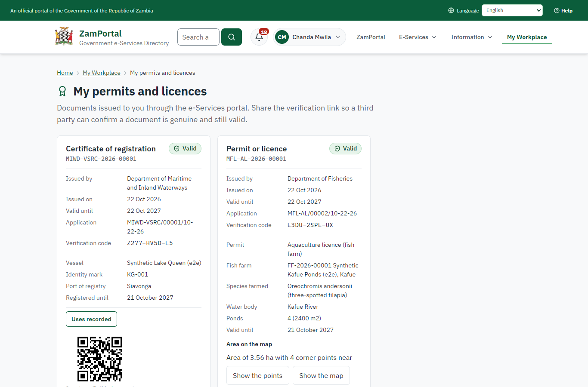Click the Certificate of registration heading
Image resolution: width=588 pixels, height=387 pixels.
[111, 149]
